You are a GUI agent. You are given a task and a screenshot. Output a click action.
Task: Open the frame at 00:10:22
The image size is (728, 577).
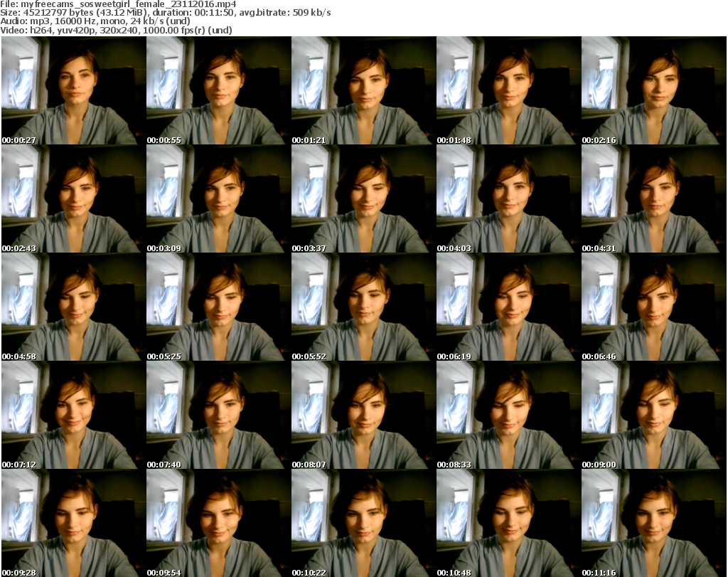coord(363,523)
